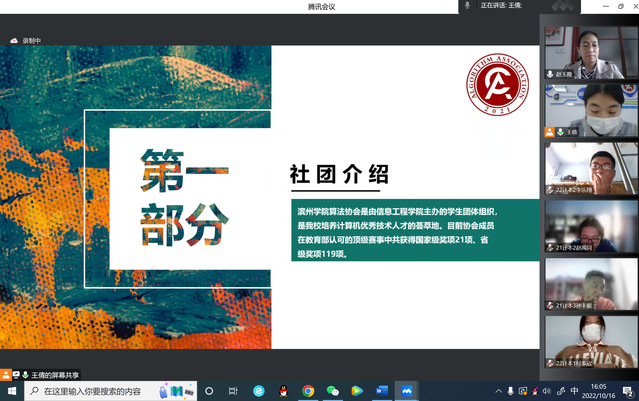Open Tencent Meeting from the taskbar
This screenshot has height=401, width=639.
[406, 390]
